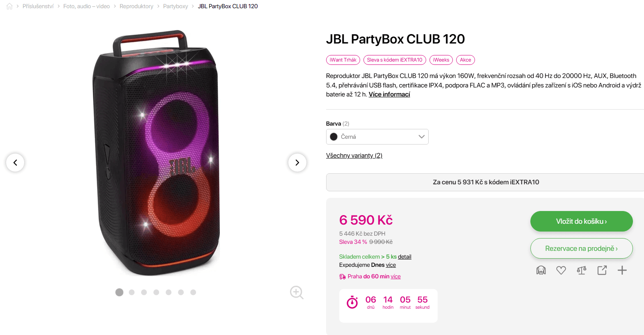644x335 pixels.
Task: Show previous image with left arrow
Action: (15, 163)
